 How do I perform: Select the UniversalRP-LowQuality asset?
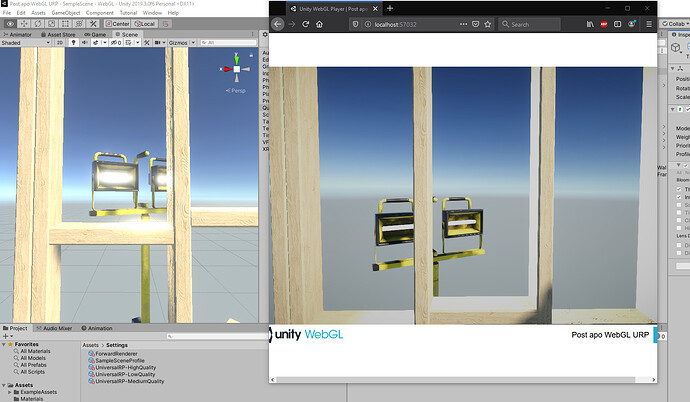click(x=121, y=374)
